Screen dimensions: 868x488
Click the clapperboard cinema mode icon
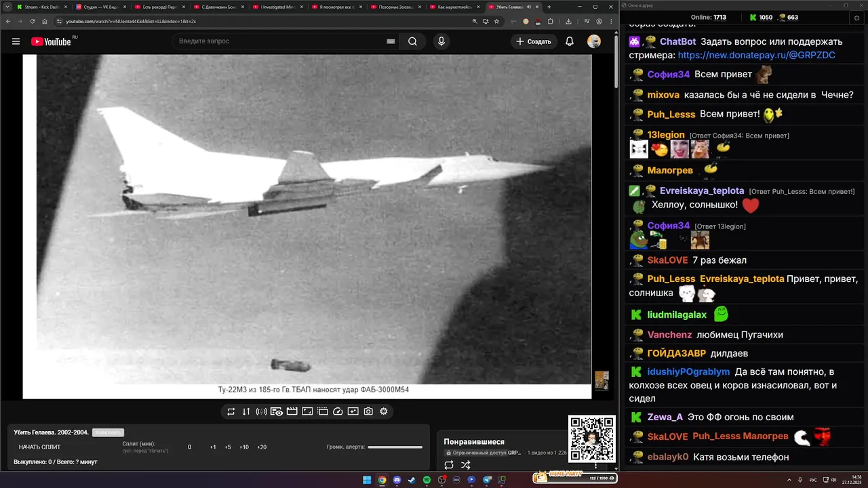point(292,411)
